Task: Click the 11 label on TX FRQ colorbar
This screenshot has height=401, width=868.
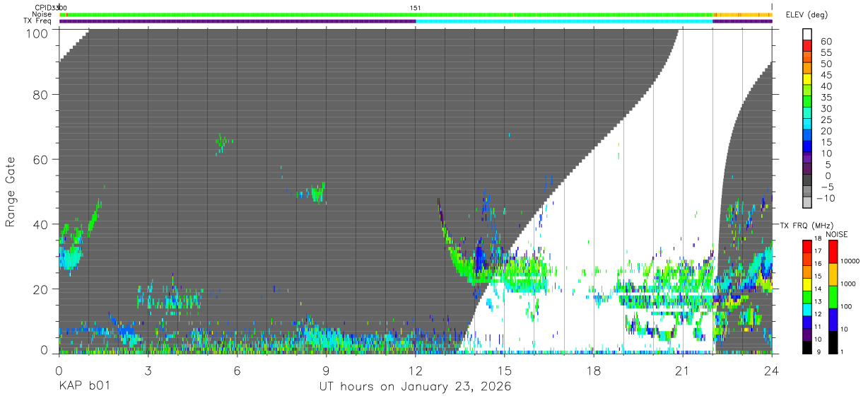Action: coord(818,326)
